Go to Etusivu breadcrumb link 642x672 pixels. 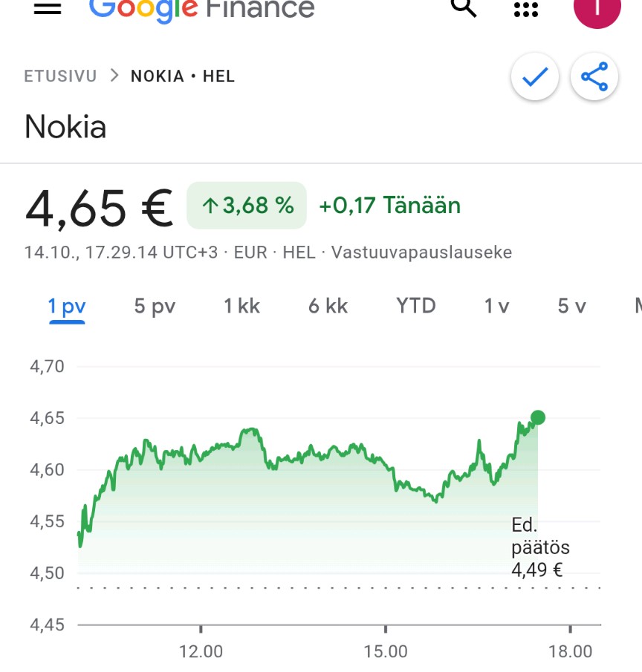point(60,76)
